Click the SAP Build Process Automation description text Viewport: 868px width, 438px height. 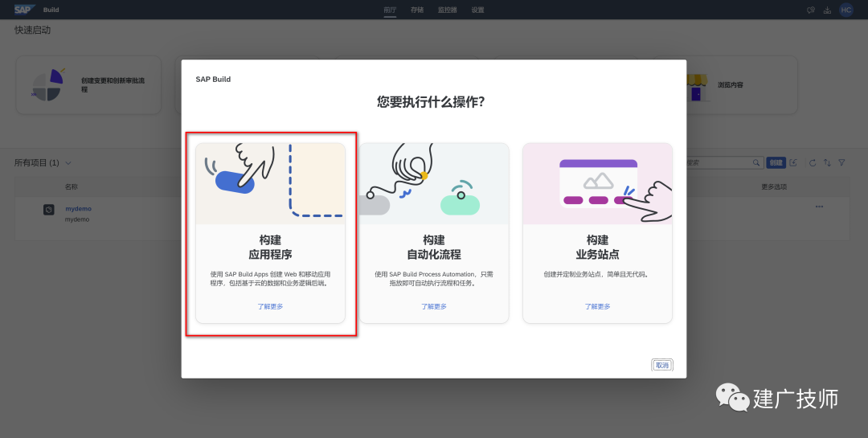pos(434,279)
